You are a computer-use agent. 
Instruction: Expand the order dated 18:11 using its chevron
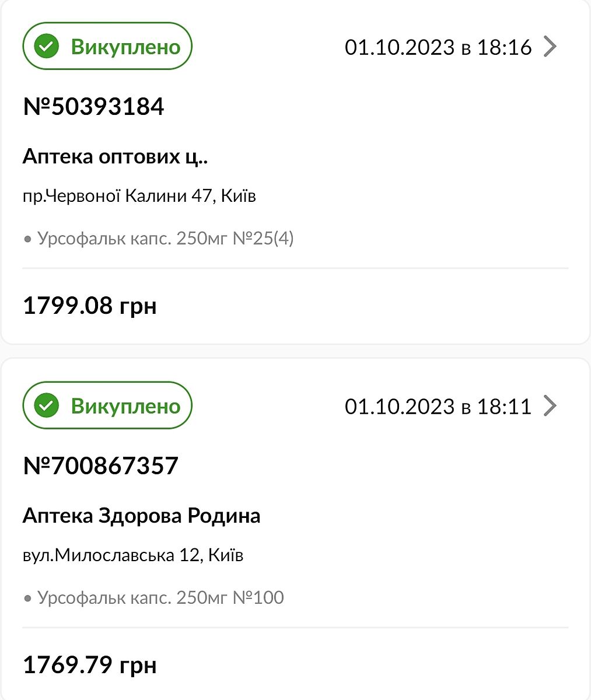[x=550, y=406]
